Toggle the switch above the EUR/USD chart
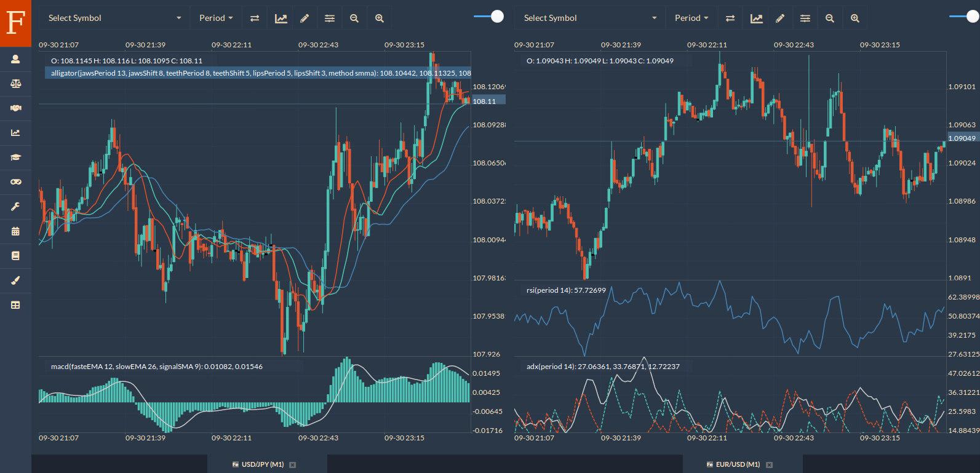The width and height of the screenshot is (980, 473). click(964, 17)
